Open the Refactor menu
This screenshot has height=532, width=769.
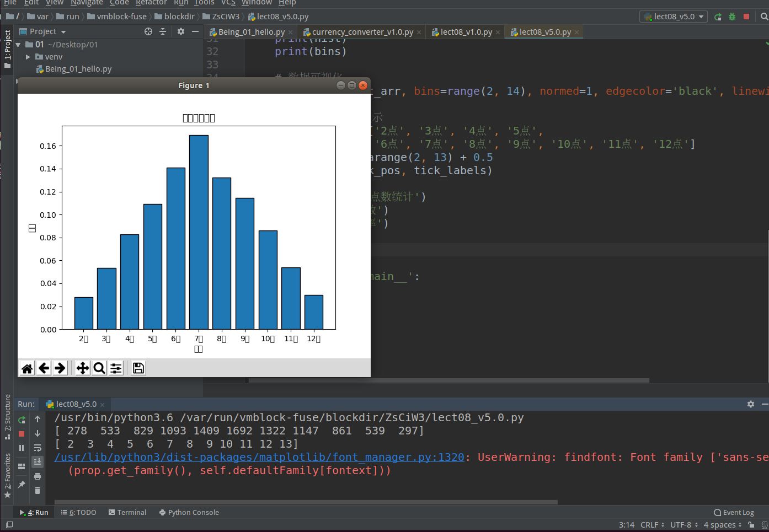[151, 3]
